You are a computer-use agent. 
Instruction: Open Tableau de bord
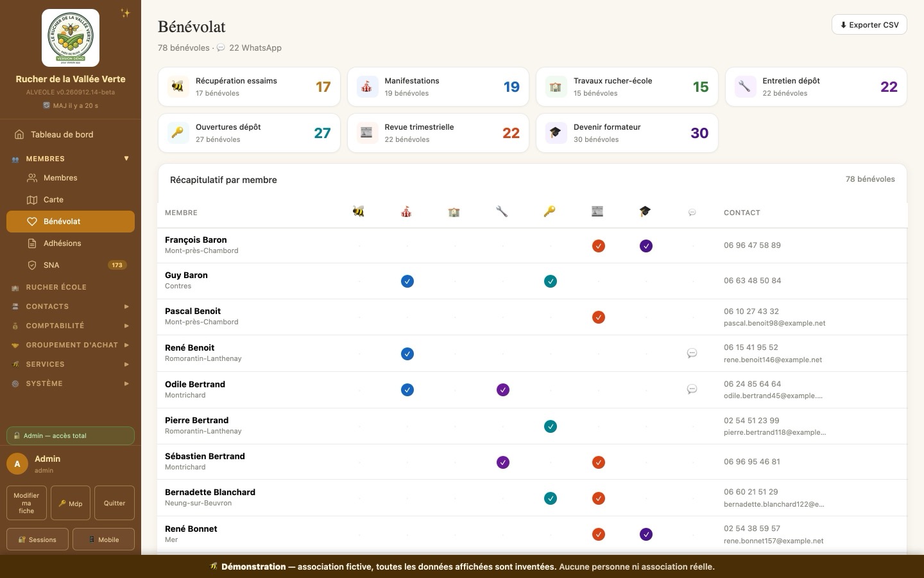(x=71, y=134)
